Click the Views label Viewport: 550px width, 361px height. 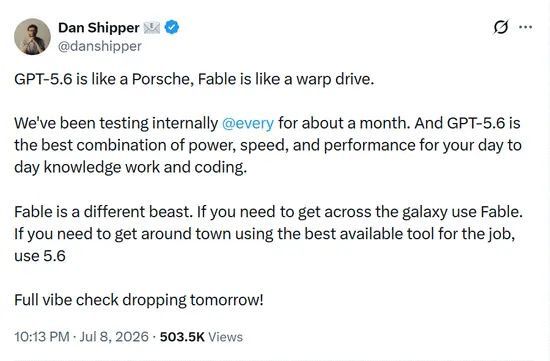click(225, 337)
